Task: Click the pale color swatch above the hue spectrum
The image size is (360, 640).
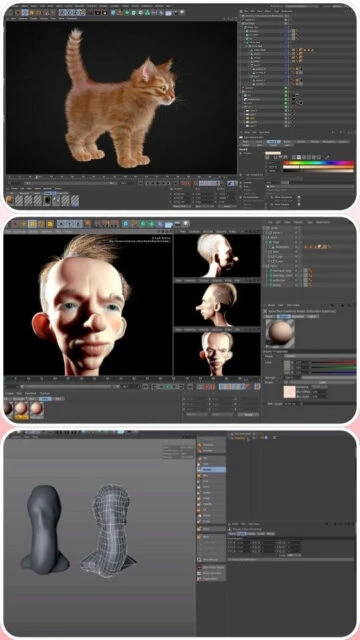Action: (x=273, y=153)
